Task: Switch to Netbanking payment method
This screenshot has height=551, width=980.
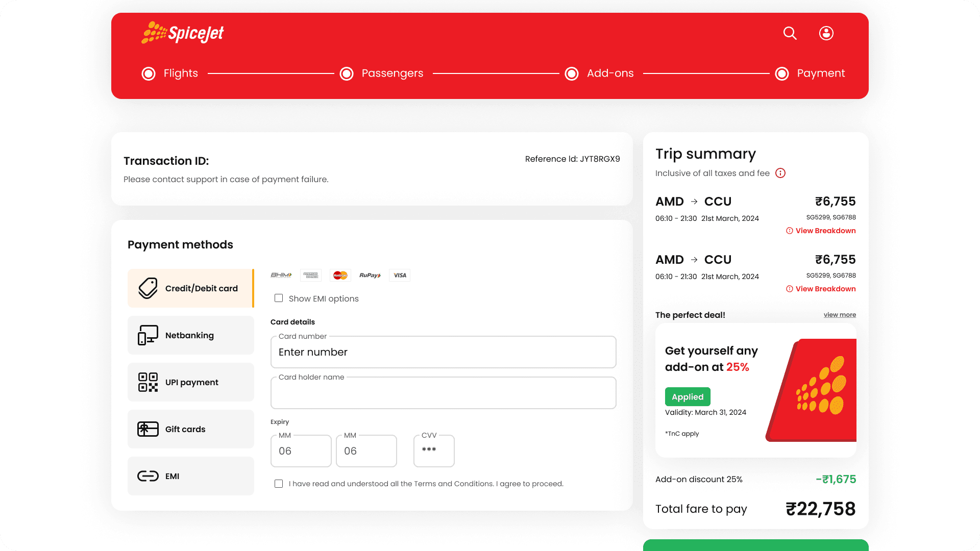Action: pyautogui.click(x=191, y=335)
